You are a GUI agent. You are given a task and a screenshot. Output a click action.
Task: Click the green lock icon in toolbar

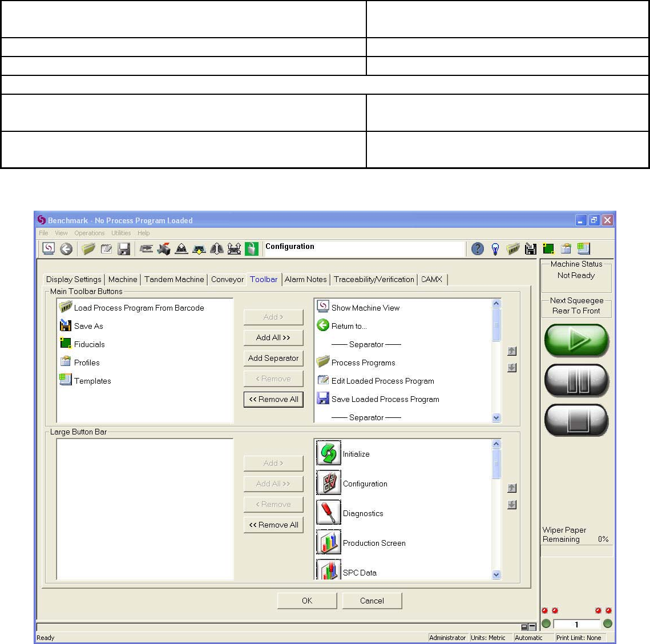point(251,249)
